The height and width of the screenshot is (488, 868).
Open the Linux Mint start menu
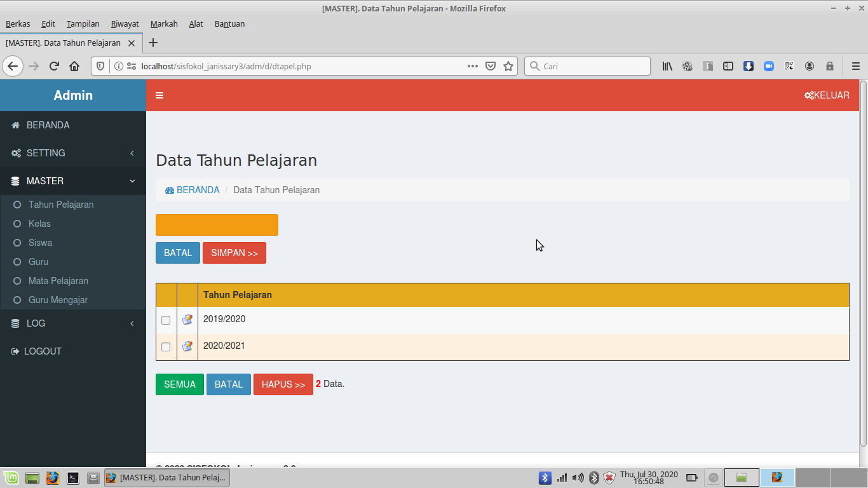(11, 478)
